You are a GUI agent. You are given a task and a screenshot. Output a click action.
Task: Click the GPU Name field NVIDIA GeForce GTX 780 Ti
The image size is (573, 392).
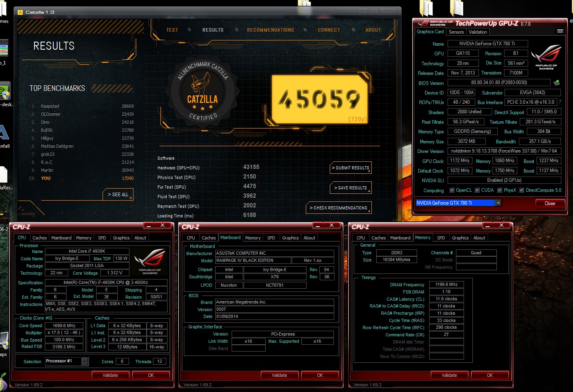tap(487, 44)
